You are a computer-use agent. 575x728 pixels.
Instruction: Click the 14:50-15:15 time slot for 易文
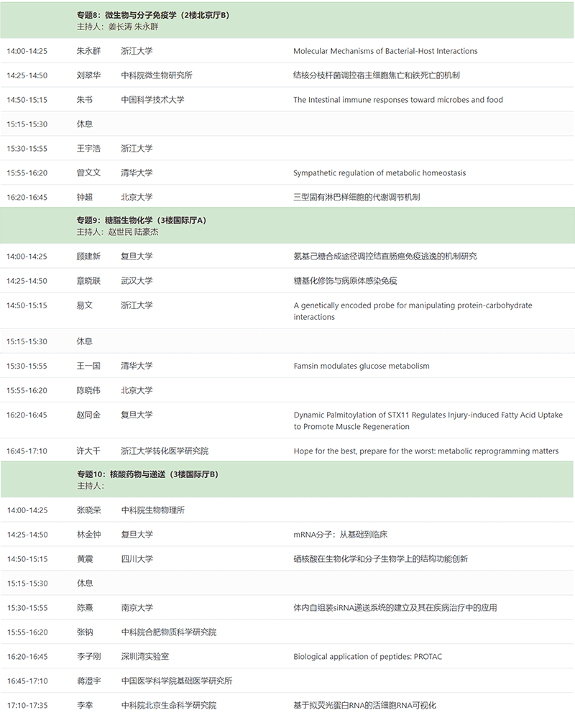pos(27,305)
